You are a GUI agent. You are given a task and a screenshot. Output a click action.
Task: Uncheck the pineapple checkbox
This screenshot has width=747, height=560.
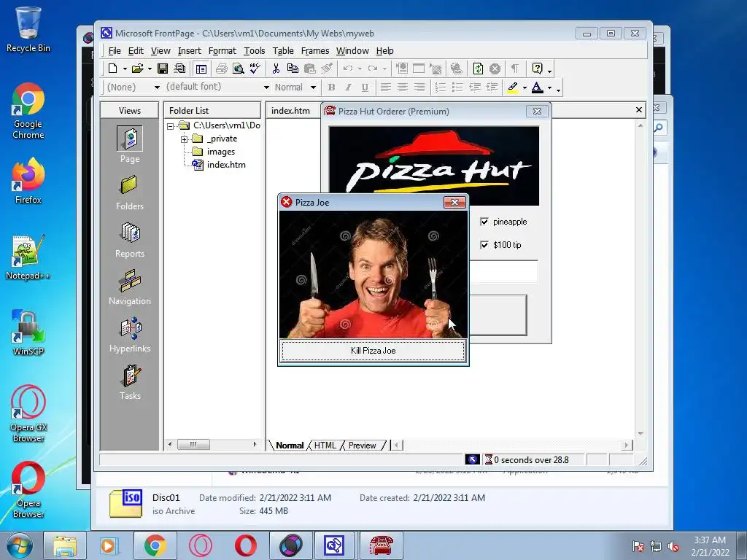tap(484, 222)
